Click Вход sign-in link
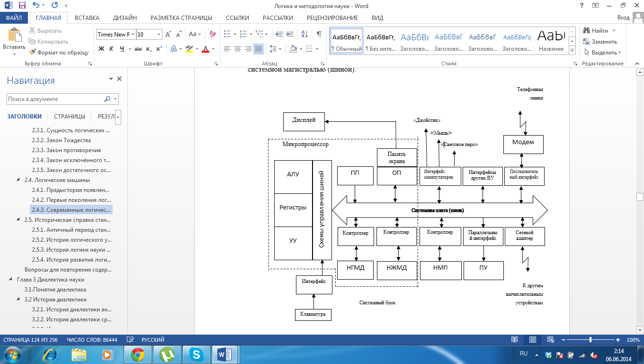 tap(624, 18)
